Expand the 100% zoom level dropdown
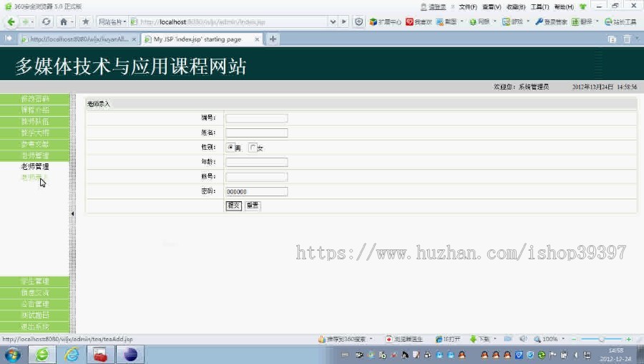The height and width of the screenshot is (364, 644). [x=563, y=339]
